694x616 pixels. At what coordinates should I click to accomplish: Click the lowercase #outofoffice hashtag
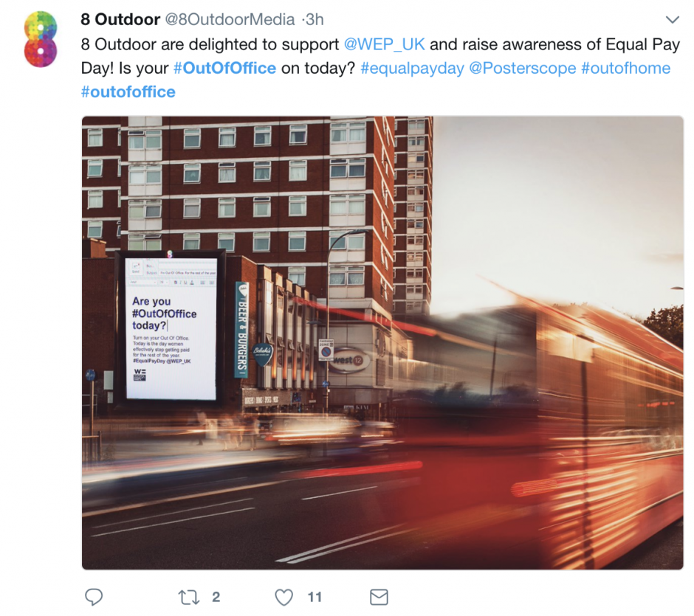click(128, 92)
